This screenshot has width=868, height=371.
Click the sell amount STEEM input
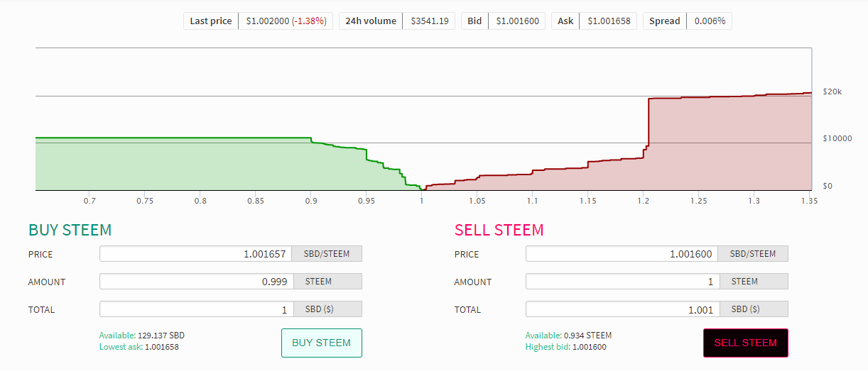[x=622, y=282]
